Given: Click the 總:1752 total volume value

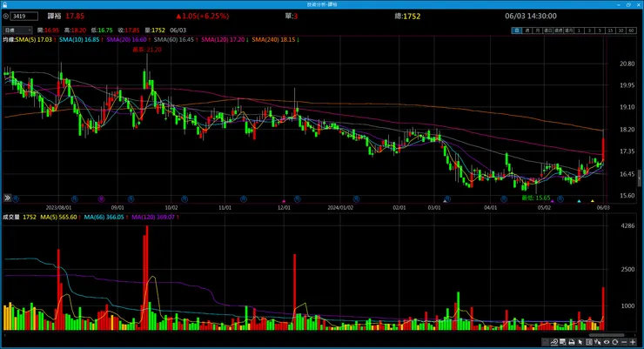Looking at the screenshot, I should point(407,16).
